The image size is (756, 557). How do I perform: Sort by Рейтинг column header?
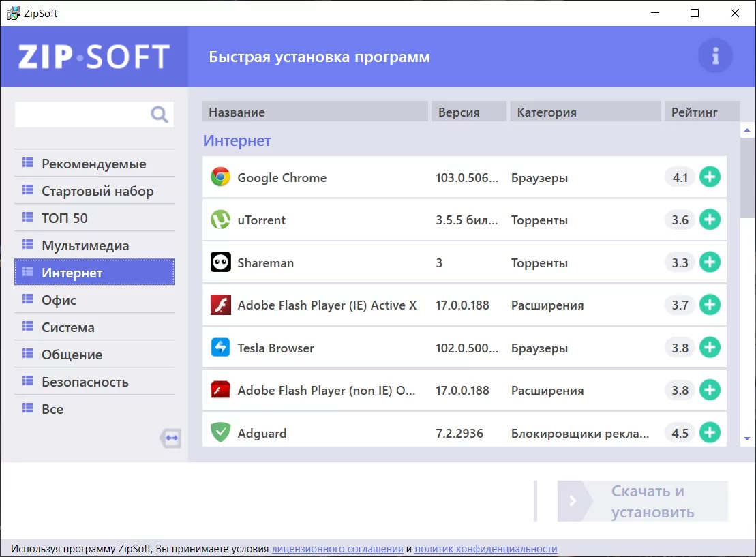point(702,112)
